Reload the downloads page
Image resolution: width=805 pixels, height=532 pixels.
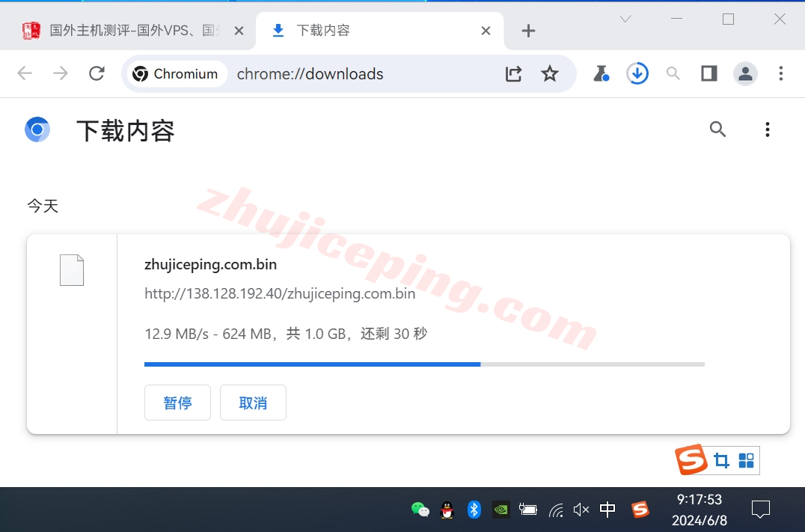pos(97,73)
